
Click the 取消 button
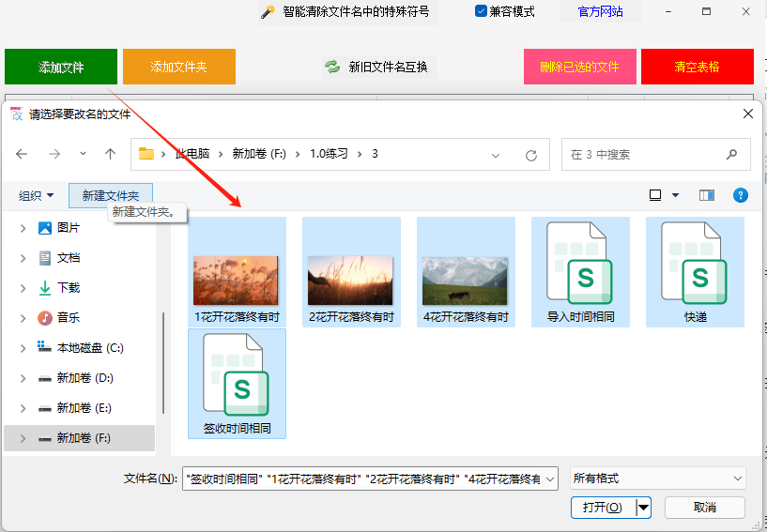704,508
